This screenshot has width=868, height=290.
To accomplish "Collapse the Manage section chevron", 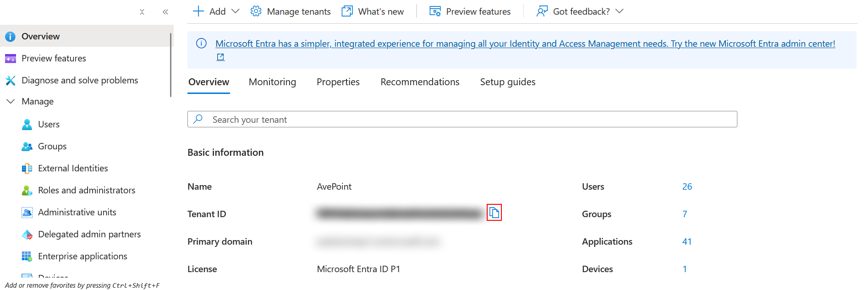I will [x=11, y=101].
